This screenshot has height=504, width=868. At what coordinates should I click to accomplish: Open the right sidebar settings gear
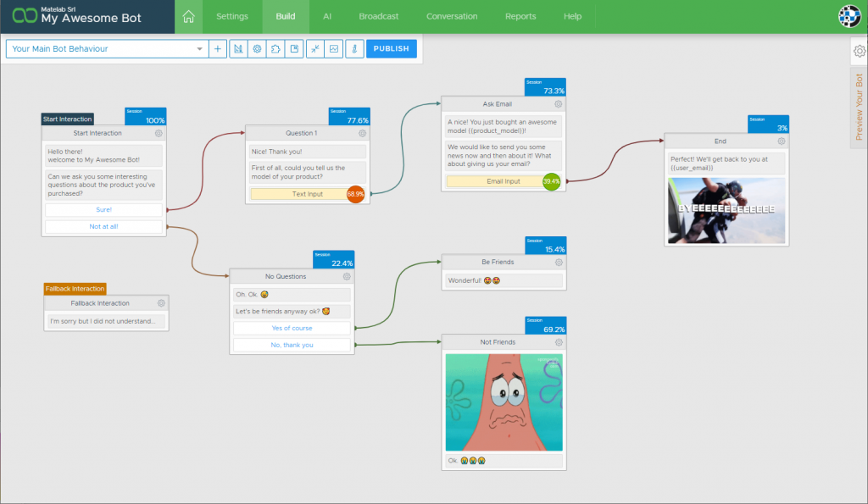(859, 51)
